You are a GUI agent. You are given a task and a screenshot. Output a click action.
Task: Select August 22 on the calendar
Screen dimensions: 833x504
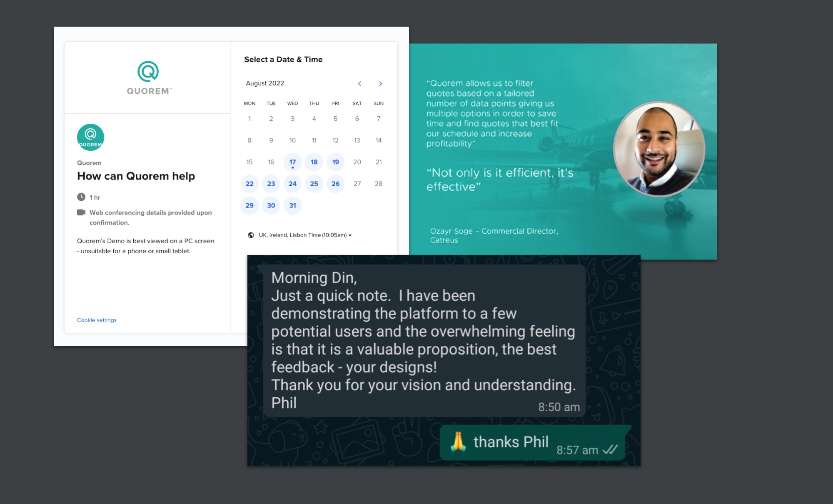[249, 184]
